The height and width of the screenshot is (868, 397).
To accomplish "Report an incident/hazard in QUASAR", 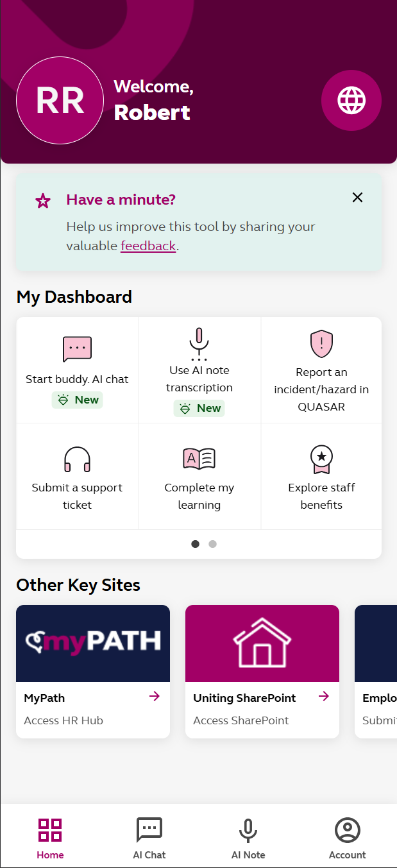I will [x=321, y=370].
